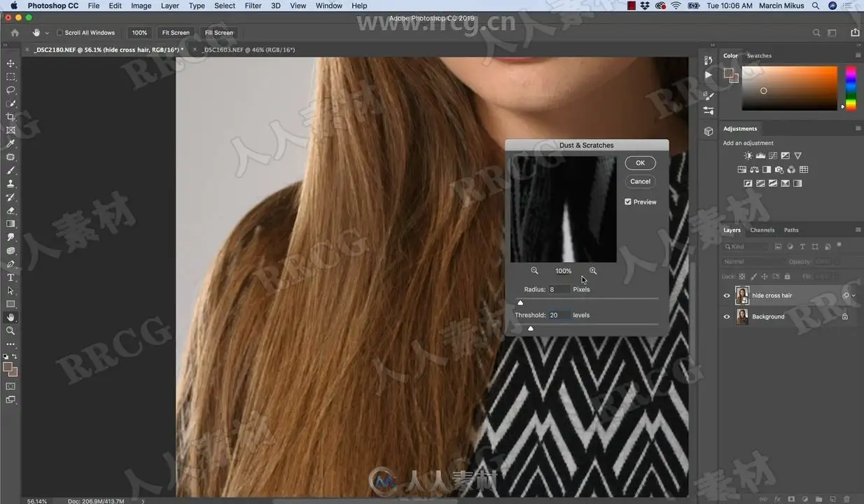
Task: Open the Window menu
Action: point(329,6)
